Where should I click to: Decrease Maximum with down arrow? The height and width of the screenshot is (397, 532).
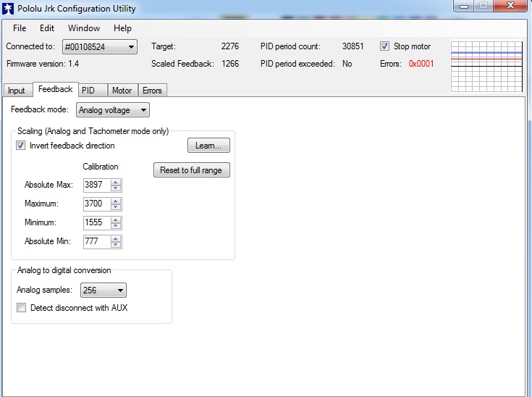(x=116, y=206)
